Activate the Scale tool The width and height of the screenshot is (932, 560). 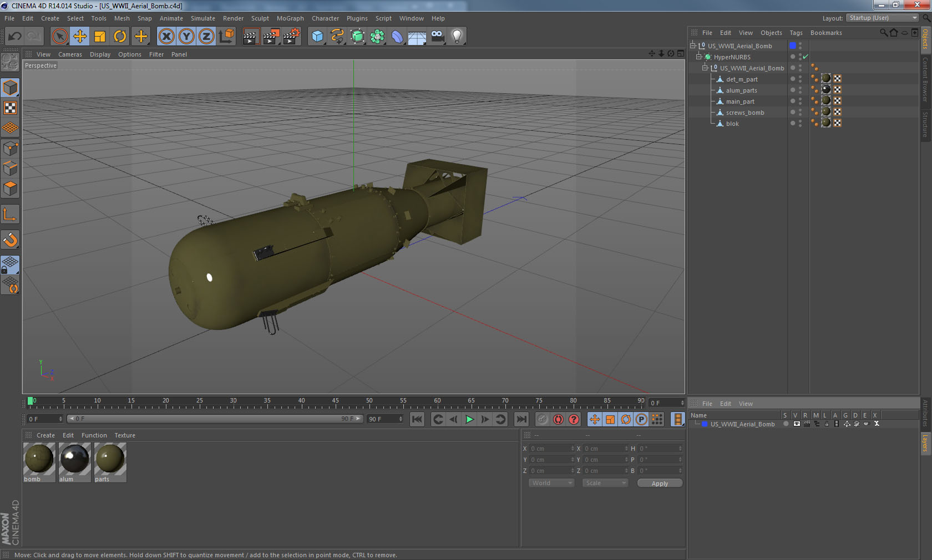[x=100, y=37]
